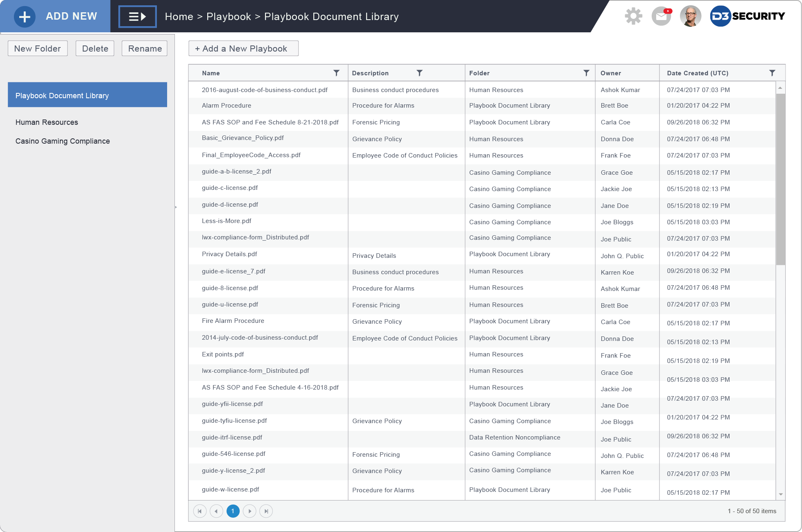Click the Data Retention Noncompliance folder cell
Image resolution: width=802 pixels, height=532 pixels.
(x=514, y=437)
